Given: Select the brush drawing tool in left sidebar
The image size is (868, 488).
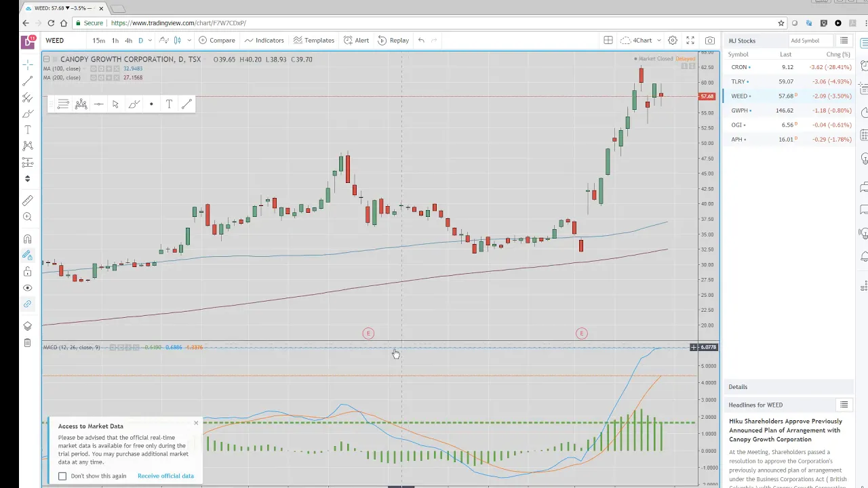Looking at the screenshot, I should (x=27, y=114).
